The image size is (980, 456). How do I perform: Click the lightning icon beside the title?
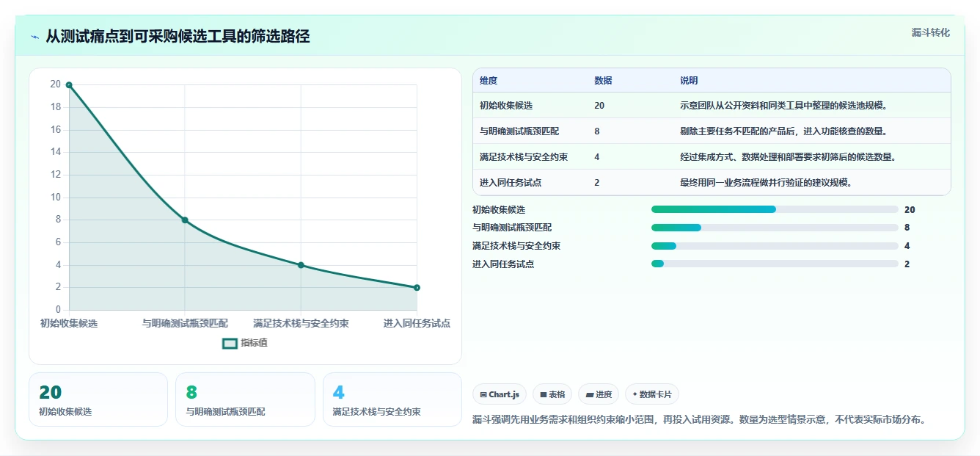(34, 37)
